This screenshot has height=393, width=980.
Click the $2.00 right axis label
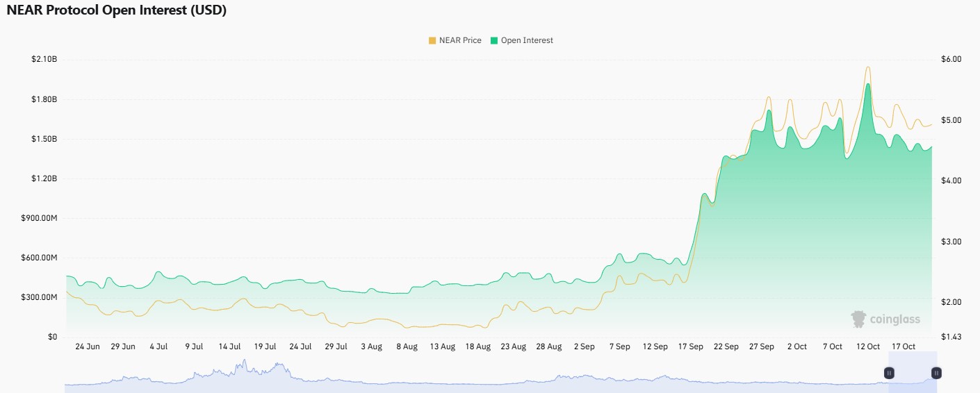tap(951, 302)
